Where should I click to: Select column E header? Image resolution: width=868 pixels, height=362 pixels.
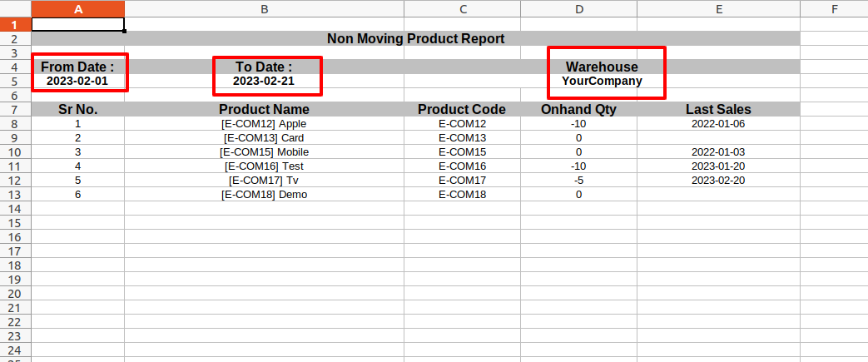click(x=718, y=9)
